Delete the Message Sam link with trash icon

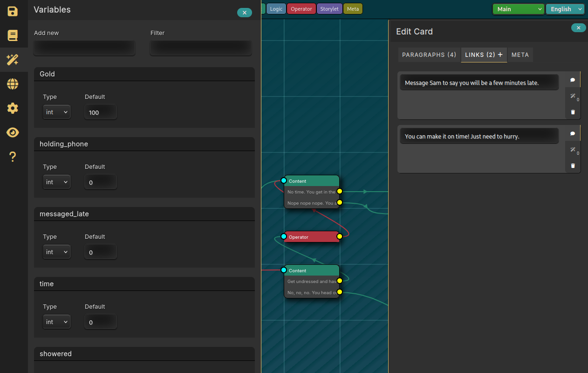[x=573, y=112]
